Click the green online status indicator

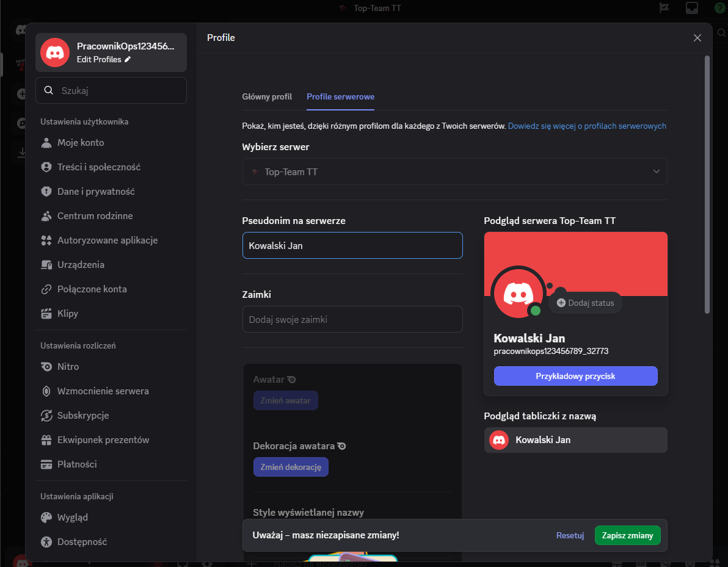coord(536,311)
